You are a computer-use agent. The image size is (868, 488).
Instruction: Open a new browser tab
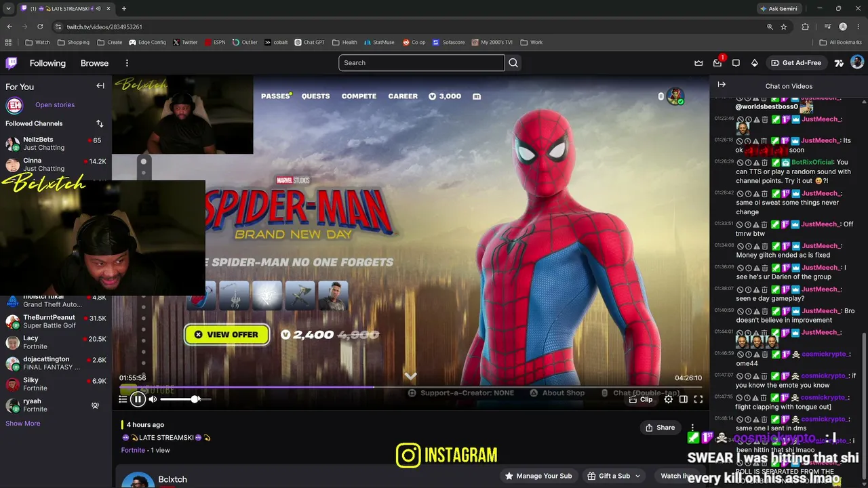click(124, 8)
